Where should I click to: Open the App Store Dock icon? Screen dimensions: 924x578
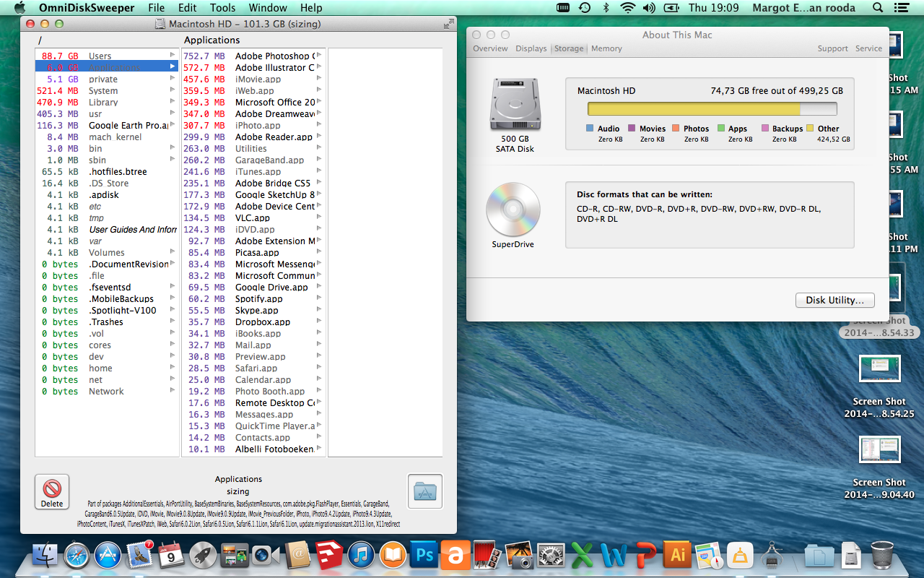pyautogui.click(x=108, y=555)
